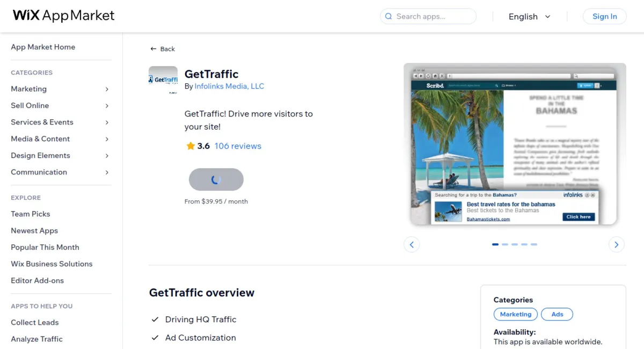Expand the Sell Online chevron
The image size is (644, 349).
[x=107, y=106]
